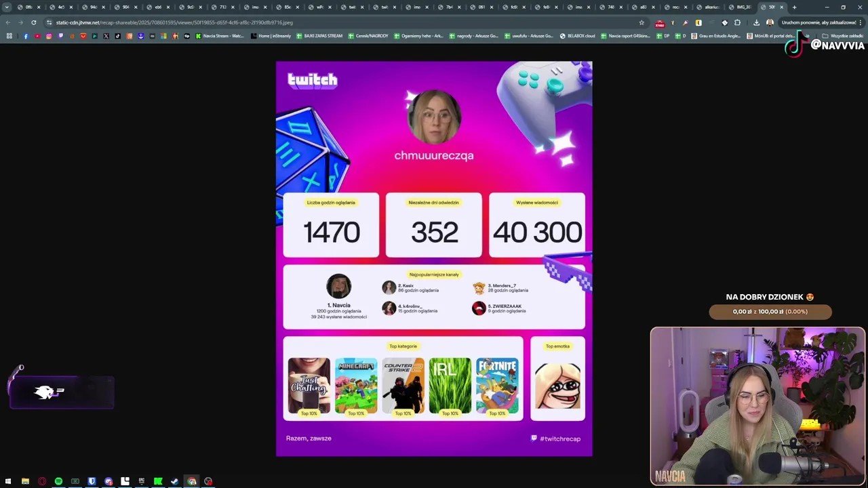
Task: Open Discord from the taskbar
Action: (108, 481)
